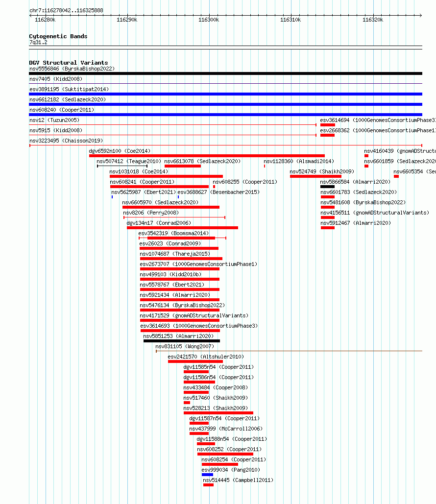Open nsv6612182 (Sedlazeck2020) variant

[x=68, y=99]
